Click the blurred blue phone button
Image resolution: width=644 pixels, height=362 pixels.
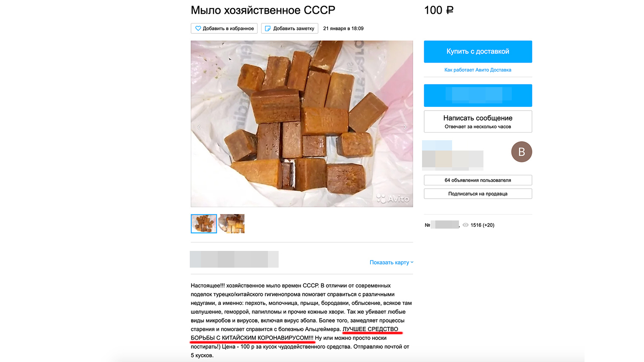click(x=478, y=95)
